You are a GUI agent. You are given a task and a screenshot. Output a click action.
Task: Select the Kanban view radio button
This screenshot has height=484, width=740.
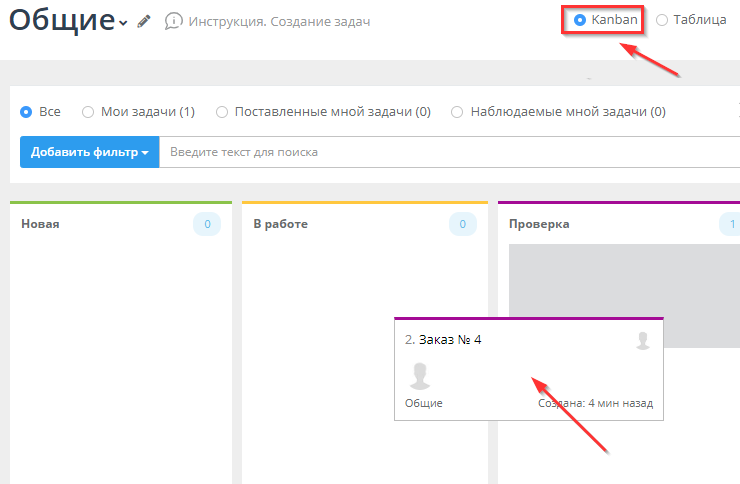point(581,19)
